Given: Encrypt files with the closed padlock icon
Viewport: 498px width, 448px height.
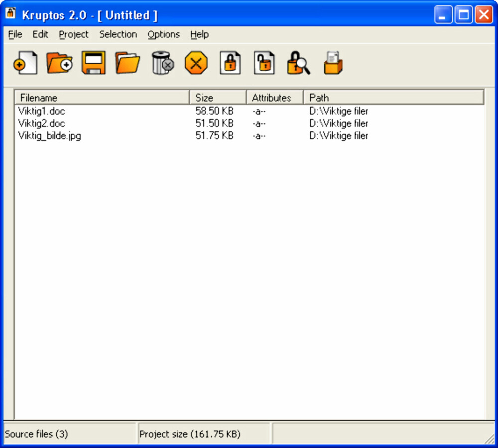Looking at the screenshot, I should [x=230, y=63].
